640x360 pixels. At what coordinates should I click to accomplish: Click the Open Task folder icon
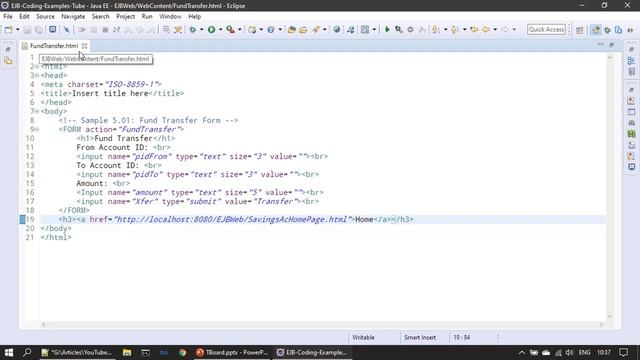pos(303,29)
